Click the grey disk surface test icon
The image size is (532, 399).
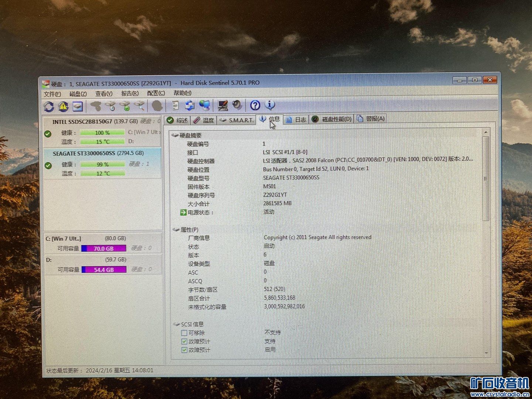tap(96, 106)
